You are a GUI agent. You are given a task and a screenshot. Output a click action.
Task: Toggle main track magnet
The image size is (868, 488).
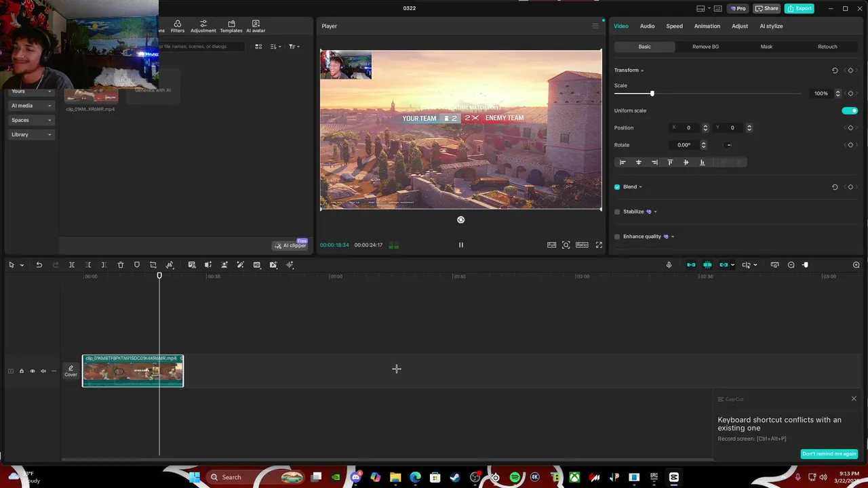pyautogui.click(x=691, y=265)
